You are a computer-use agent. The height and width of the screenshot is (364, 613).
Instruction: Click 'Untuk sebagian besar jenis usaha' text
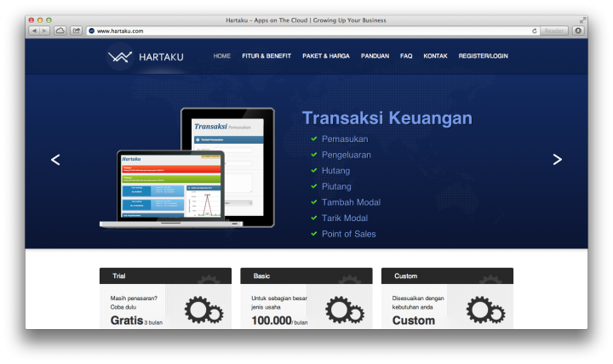click(x=279, y=303)
